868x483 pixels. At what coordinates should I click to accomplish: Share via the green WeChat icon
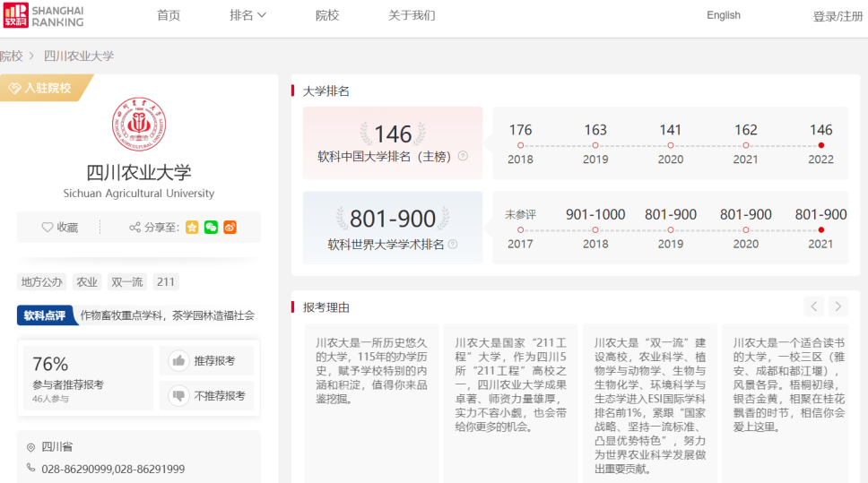[x=211, y=228]
